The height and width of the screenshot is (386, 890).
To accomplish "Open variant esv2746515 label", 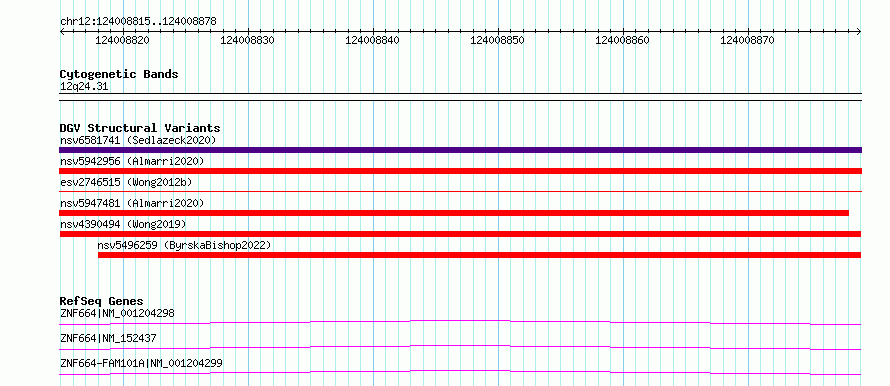I will coord(90,182).
